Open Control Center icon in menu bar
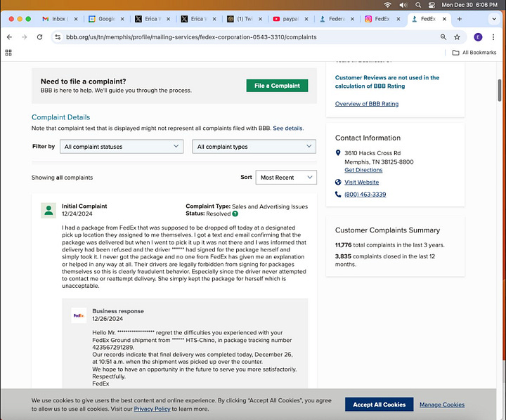This screenshot has height=420, width=506. point(432,5)
